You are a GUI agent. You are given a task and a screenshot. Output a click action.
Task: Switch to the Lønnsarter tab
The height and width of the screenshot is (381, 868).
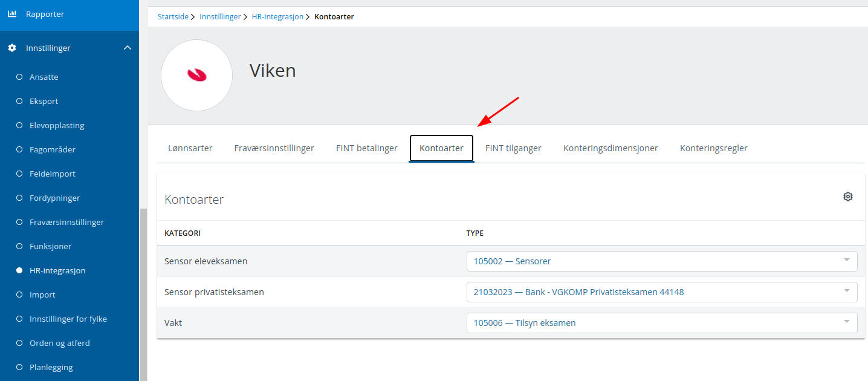pyautogui.click(x=190, y=148)
